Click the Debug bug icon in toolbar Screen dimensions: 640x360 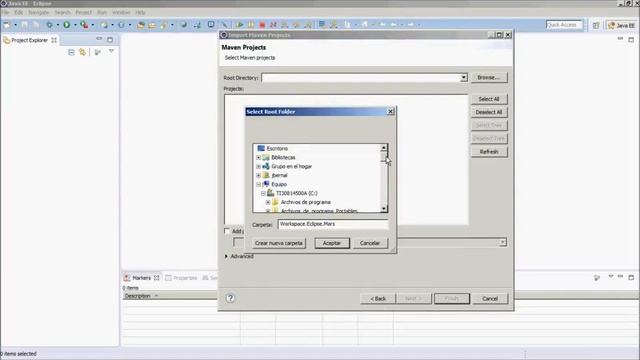click(x=49, y=25)
